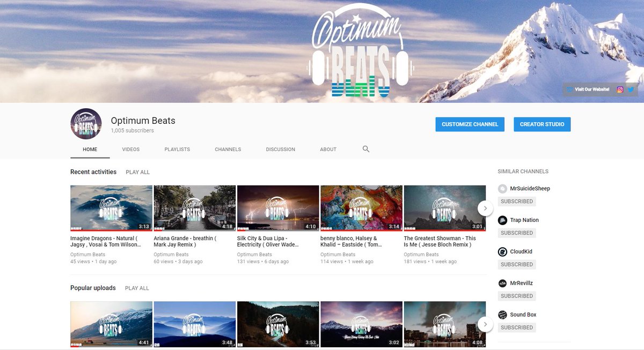Open the Popular uploads thumbnail with 3:53 duration

pyautogui.click(x=278, y=324)
